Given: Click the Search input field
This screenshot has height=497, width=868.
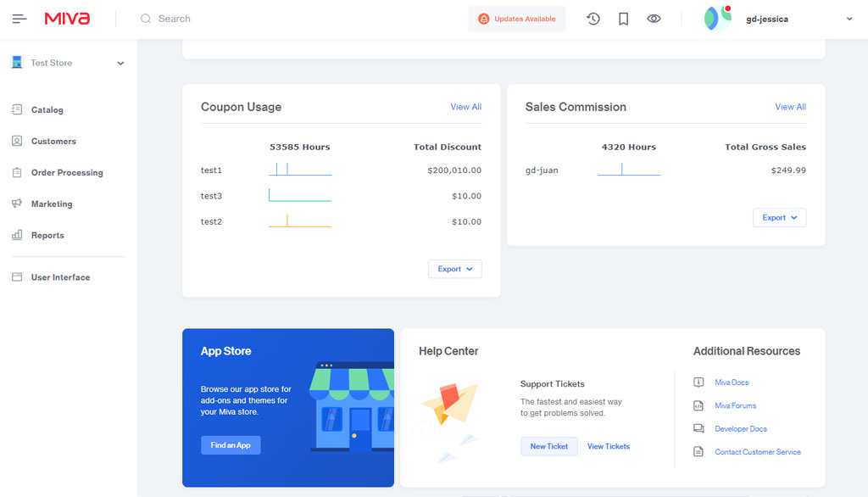Looking at the screenshot, I should (x=195, y=18).
